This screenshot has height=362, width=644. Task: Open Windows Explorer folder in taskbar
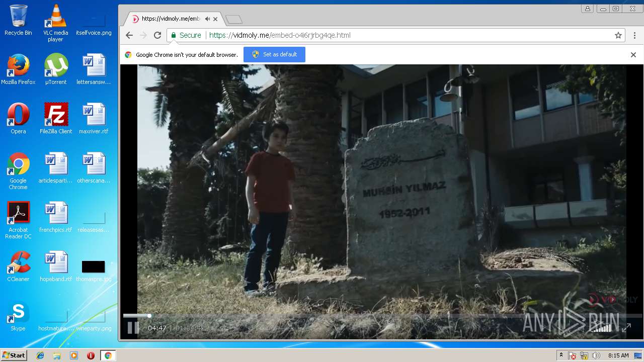point(57,355)
